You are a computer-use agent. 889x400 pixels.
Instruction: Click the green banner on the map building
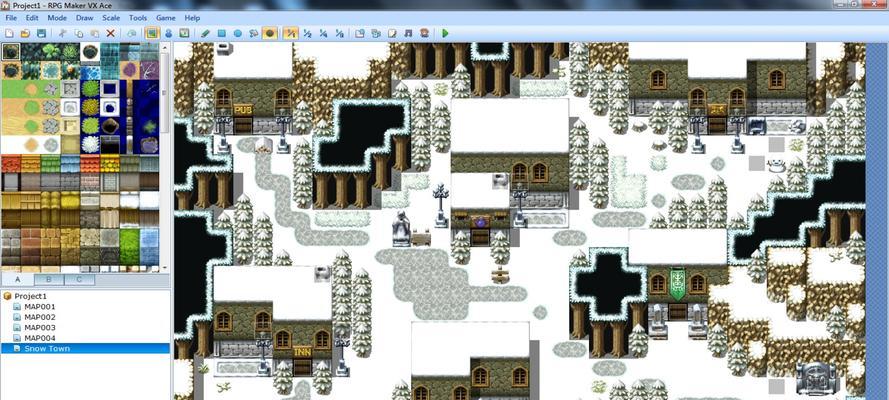tap(678, 284)
